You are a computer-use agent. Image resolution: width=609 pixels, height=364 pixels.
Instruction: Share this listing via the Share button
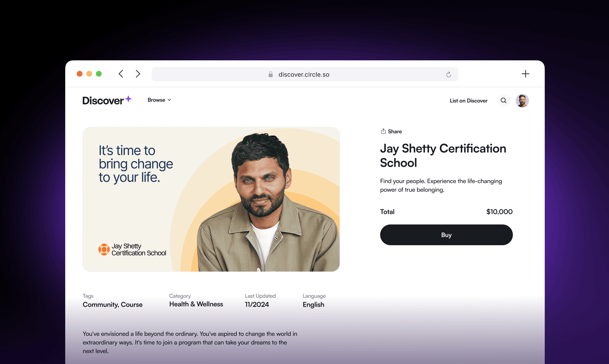(x=391, y=131)
